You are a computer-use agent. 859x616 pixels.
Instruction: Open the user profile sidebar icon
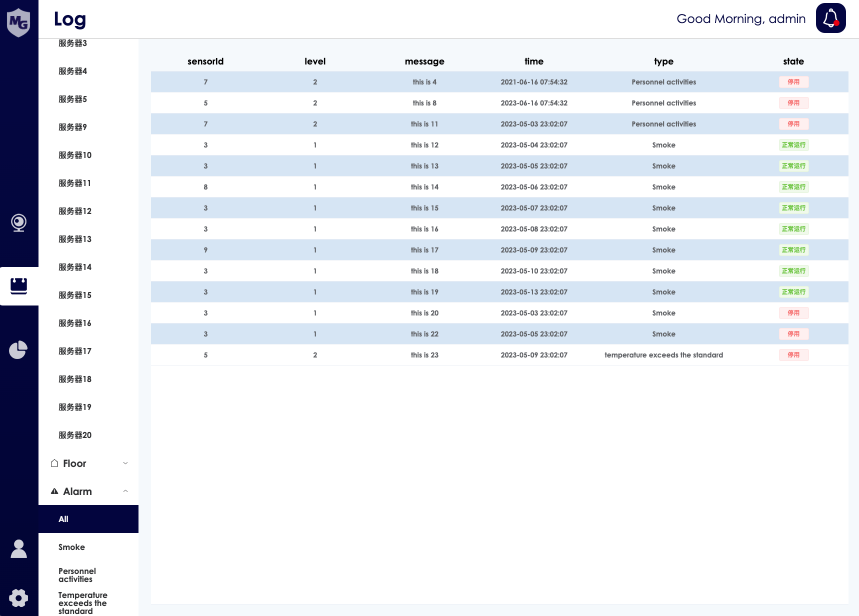pyautogui.click(x=19, y=548)
